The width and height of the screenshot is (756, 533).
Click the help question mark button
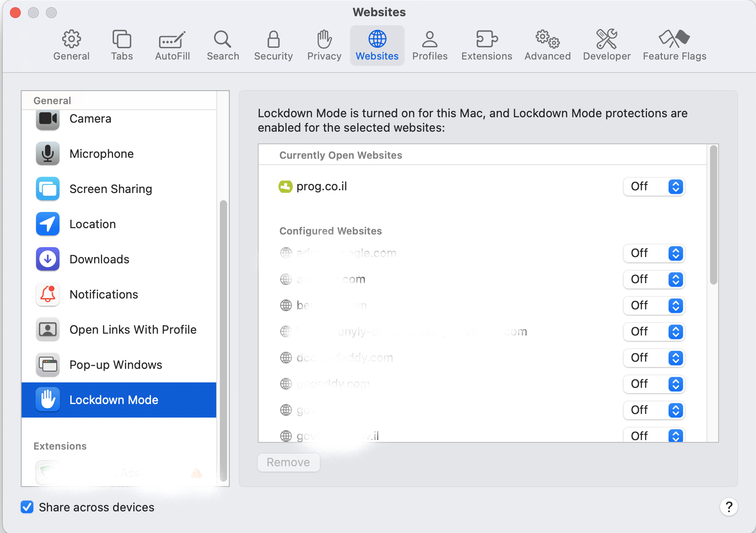729,507
